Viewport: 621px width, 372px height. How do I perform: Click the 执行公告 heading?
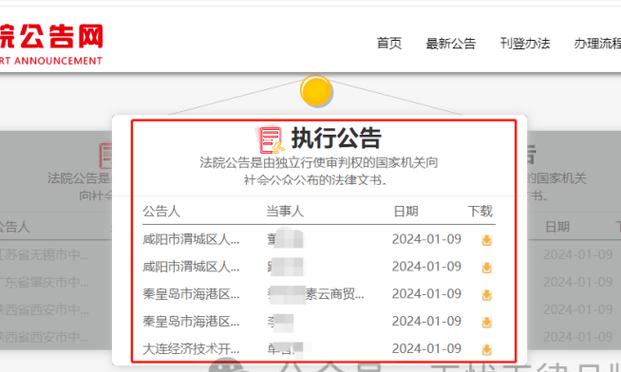click(x=336, y=138)
